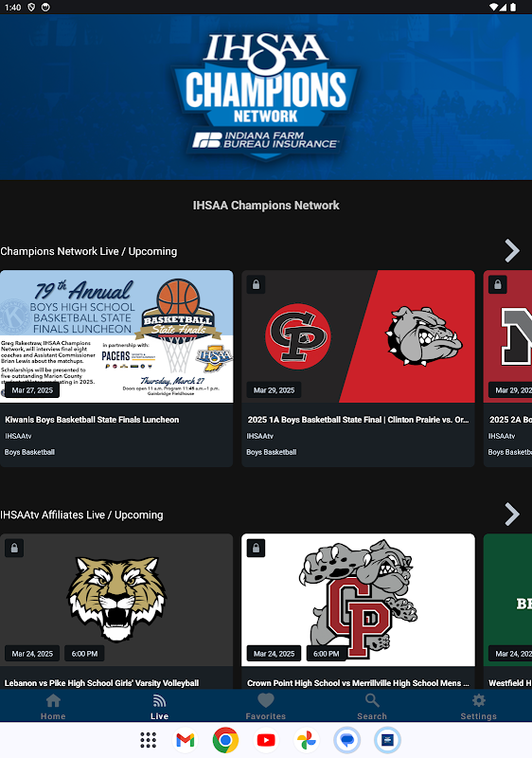Open Crown Point vs Merrillville game title
Viewport: 532px width, 758px height.
[x=358, y=683]
